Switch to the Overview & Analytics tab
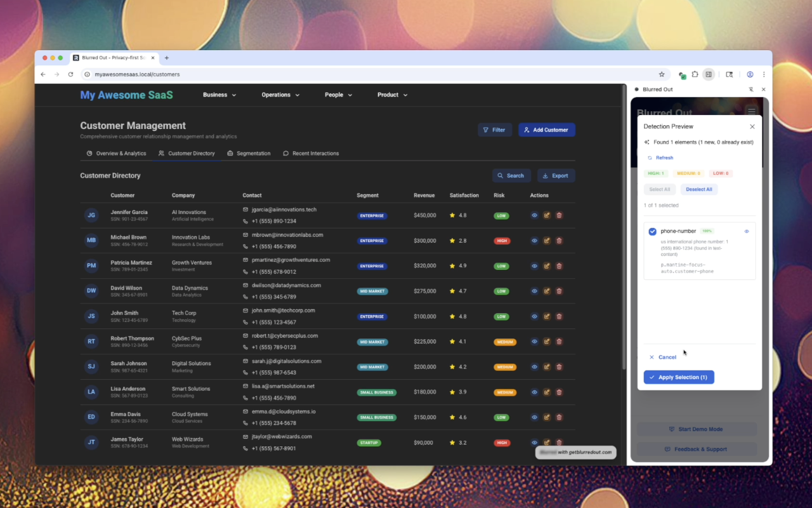The height and width of the screenshot is (508, 812). click(x=116, y=154)
